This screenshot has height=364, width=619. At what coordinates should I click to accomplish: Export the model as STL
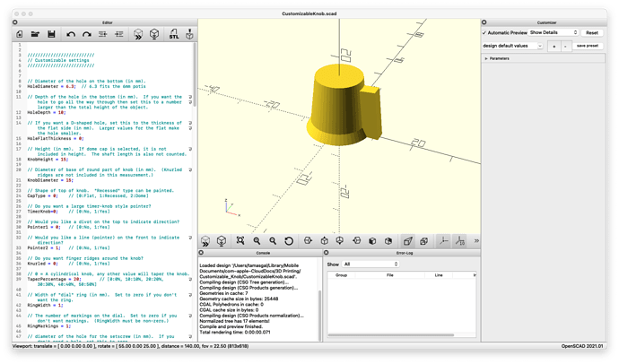tap(174, 34)
